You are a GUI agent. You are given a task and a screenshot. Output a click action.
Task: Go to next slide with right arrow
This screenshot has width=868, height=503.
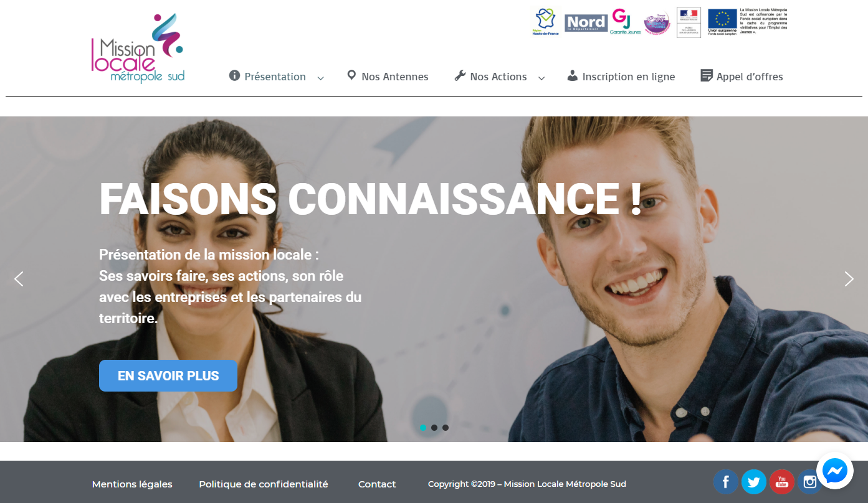coord(849,279)
